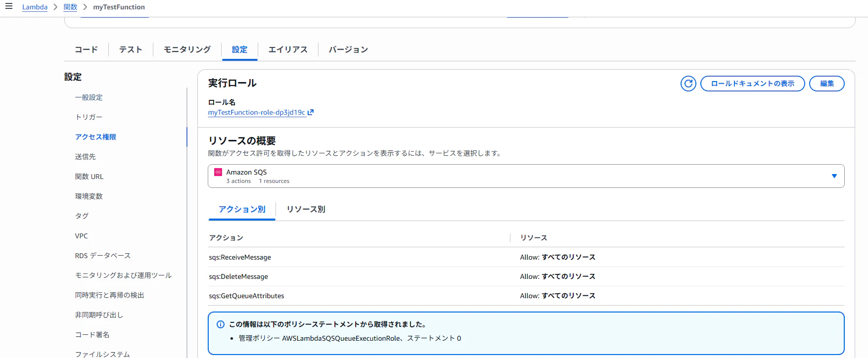Viewport: 868px width, 358px height.
Task: Select the 設定 tab
Action: click(239, 49)
